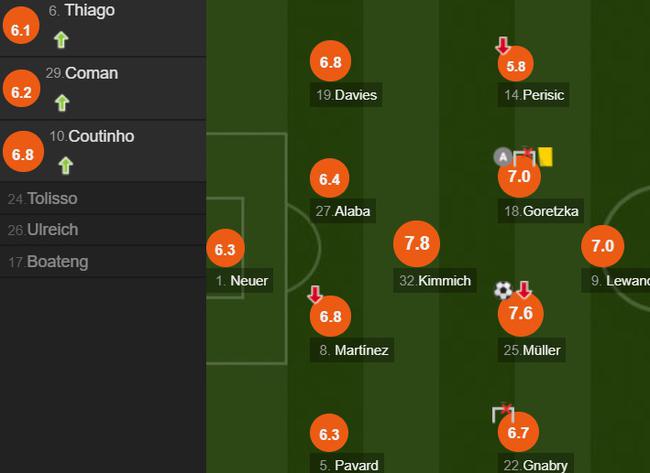Click the assist 'A' badge above Goretzka
650x473 pixels.
(x=502, y=157)
